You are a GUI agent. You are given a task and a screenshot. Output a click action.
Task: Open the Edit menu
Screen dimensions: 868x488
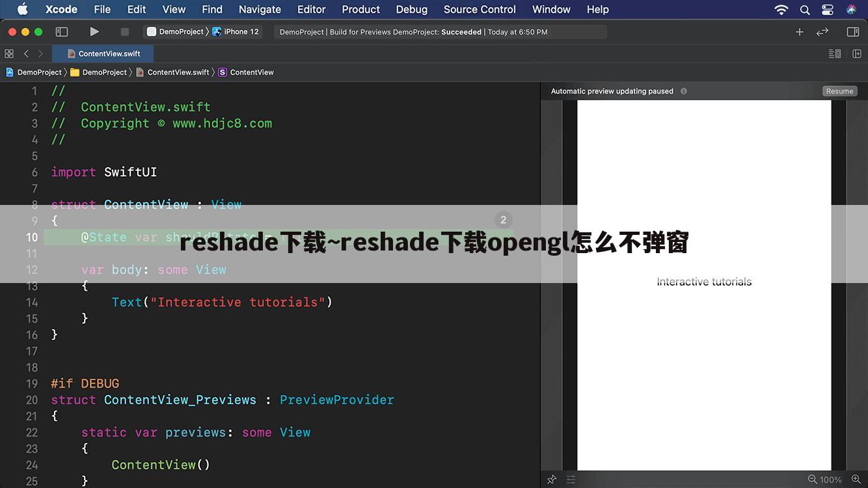137,9
